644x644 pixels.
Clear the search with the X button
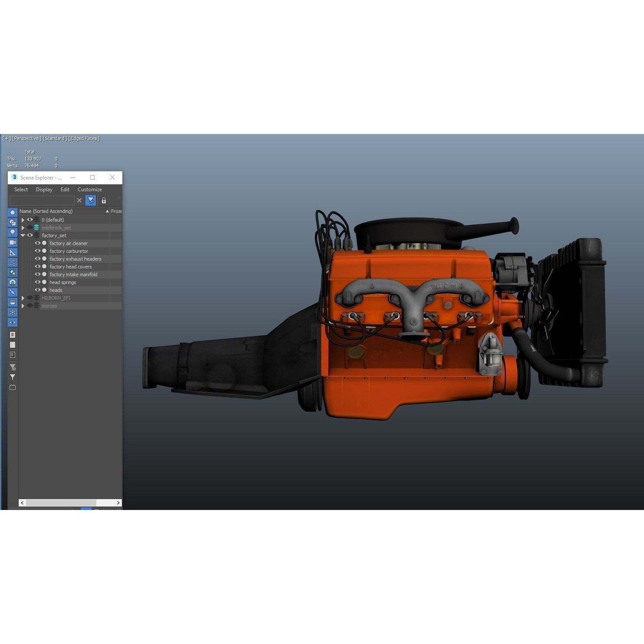(x=79, y=200)
